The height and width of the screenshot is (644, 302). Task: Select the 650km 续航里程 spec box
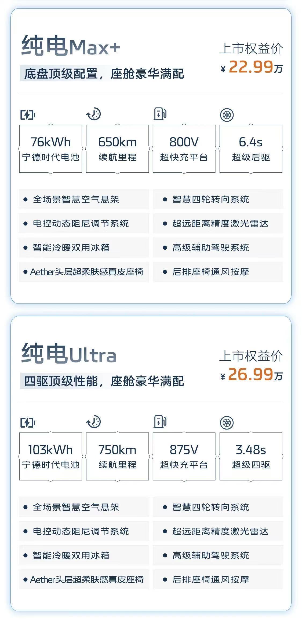click(117, 149)
